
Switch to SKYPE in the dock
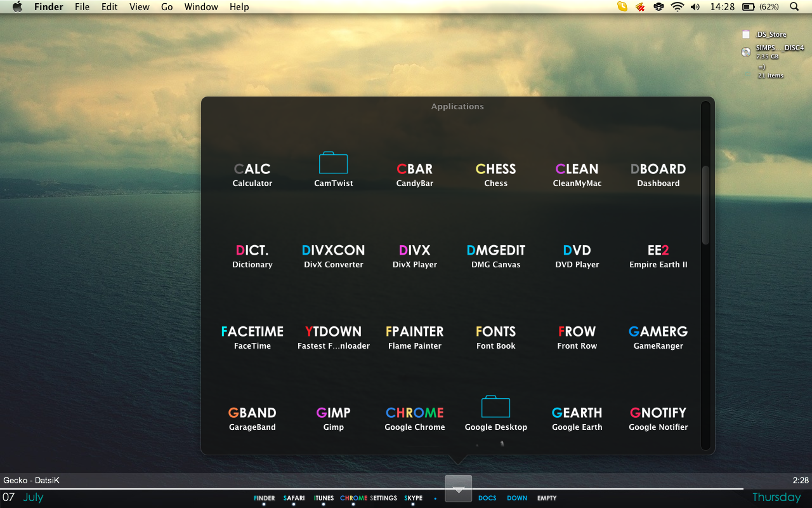413,498
